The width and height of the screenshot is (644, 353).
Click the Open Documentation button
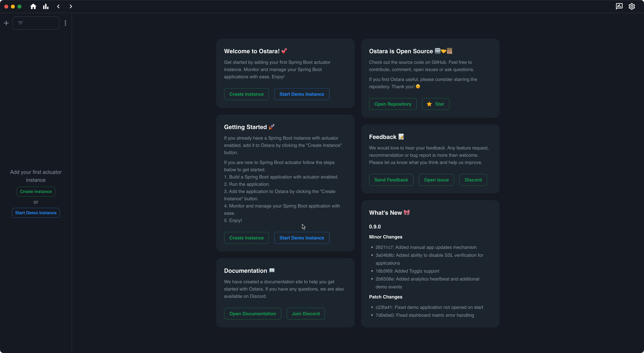coord(252,313)
